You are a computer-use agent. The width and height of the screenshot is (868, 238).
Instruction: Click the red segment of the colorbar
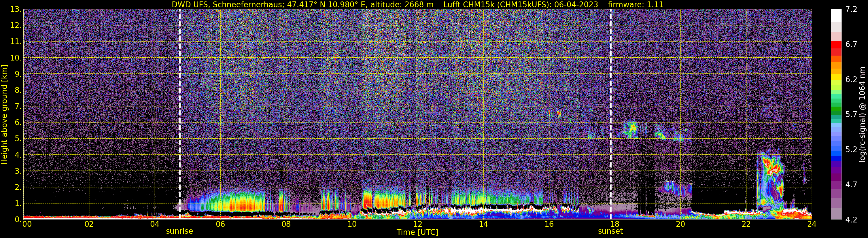(x=836, y=45)
